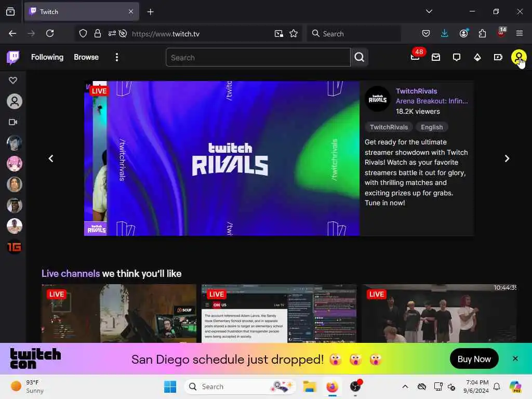Click the Twitch search magnifier button
Screen dimensions: 532x399
click(x=360, y=57)
